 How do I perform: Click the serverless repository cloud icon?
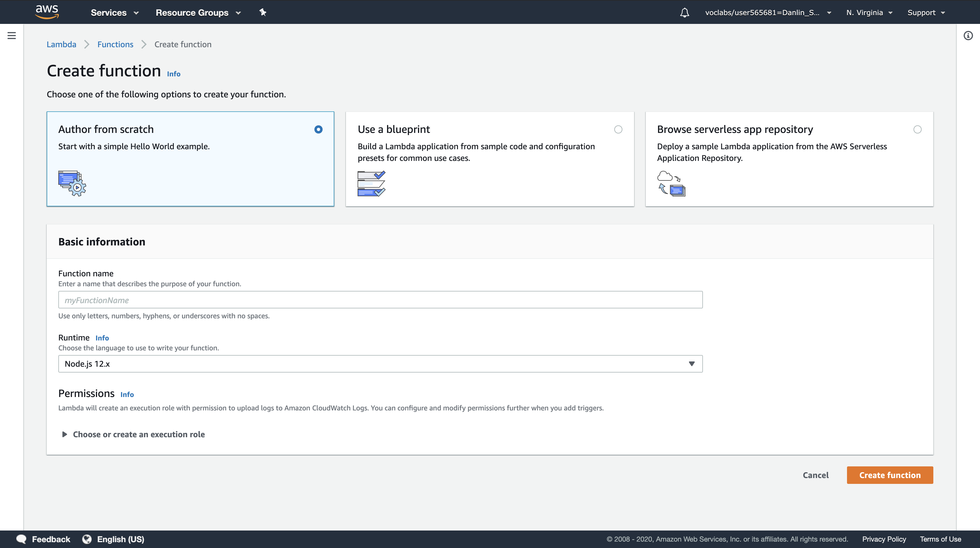click(x=671, y=183)
